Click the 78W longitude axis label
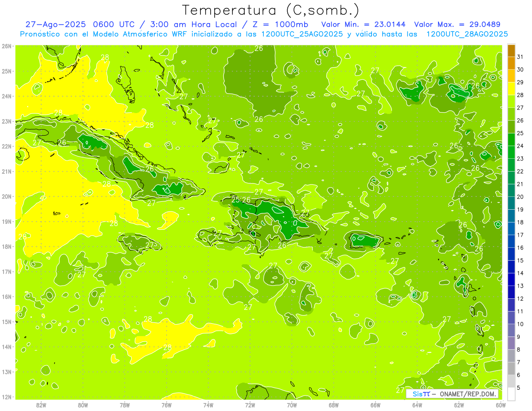 point(125,405)
